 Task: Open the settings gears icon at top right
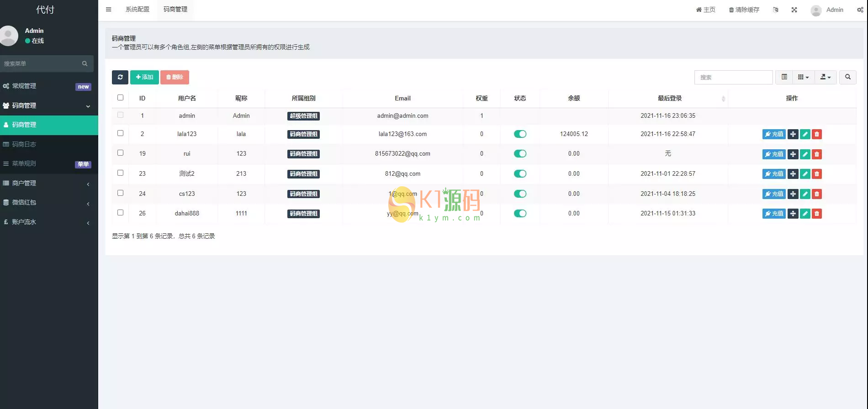tap(860, 10)
